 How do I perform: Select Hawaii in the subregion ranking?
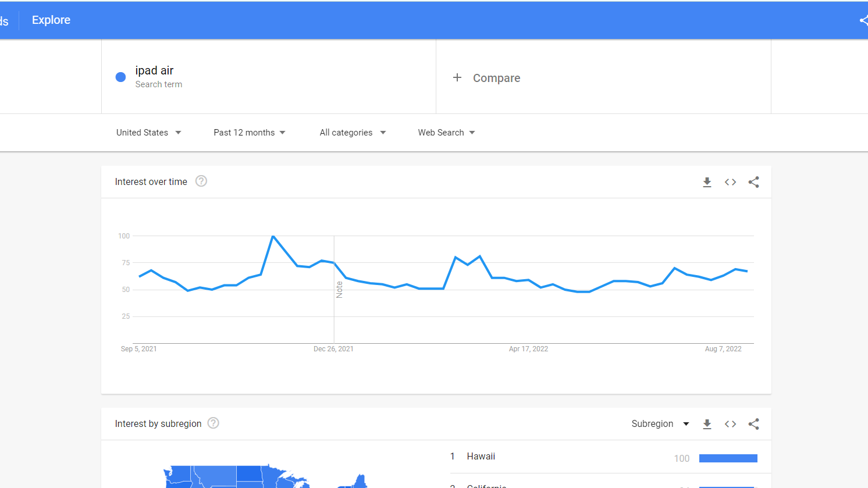pyautogui.click(x=481, y=457)
